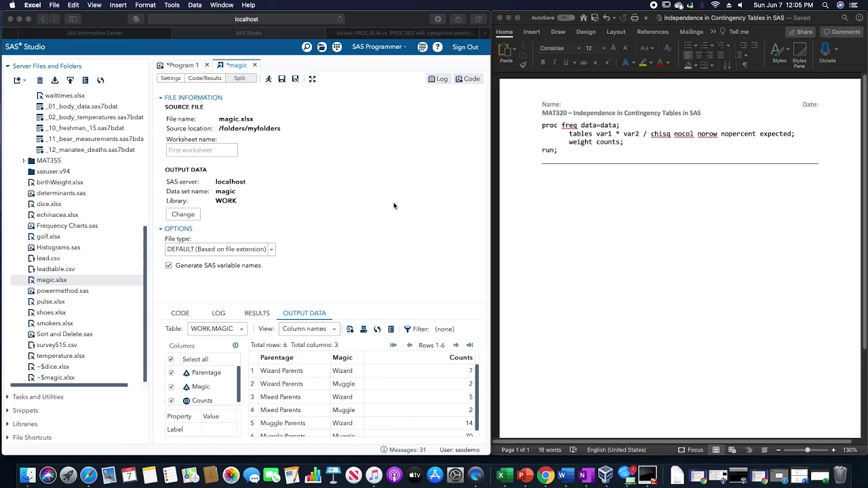The height and width of the screenshot is (488, 868).
Task: Click the upload file icon in Server Files
Action: click(x=70, y=80)
